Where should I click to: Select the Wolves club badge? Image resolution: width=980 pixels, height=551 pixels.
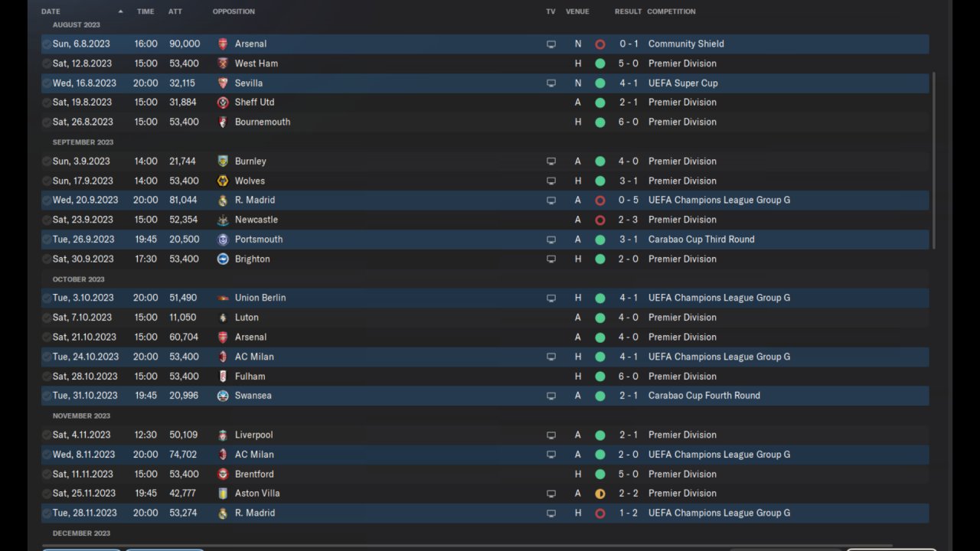[223, 181]
